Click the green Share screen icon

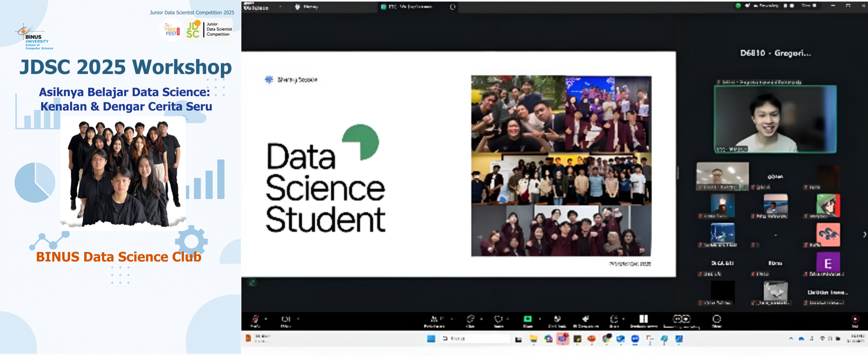tap(527, 319)
